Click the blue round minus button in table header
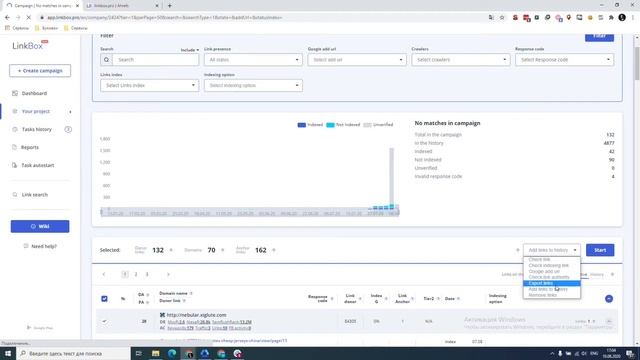 pyautogui.click(x=609, y=299)
